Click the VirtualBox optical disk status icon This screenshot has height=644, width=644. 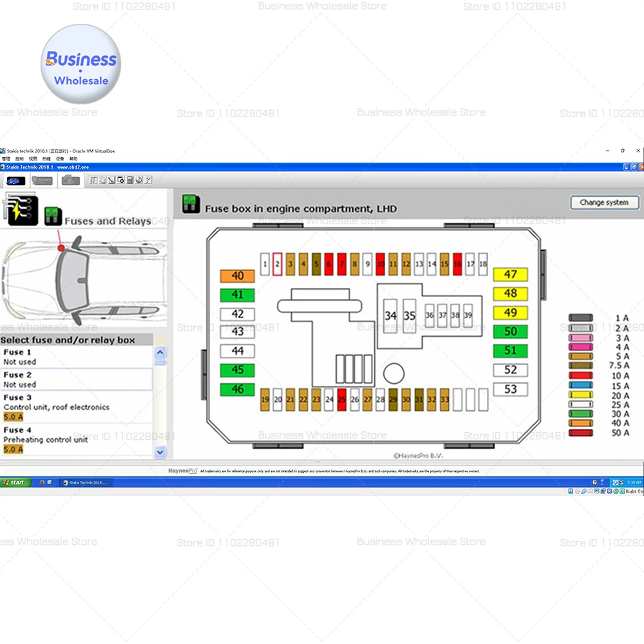click(x=578, y=491)
